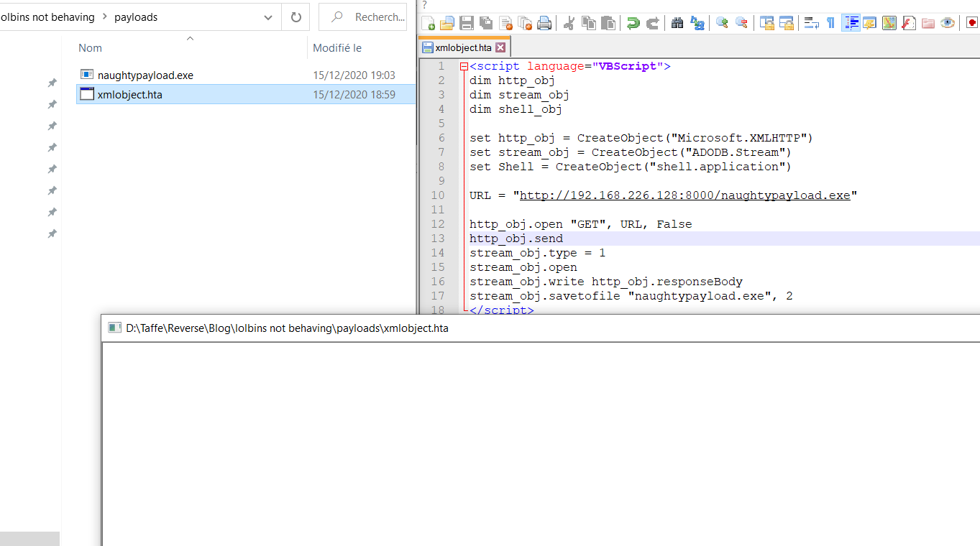The height and width of the screenshot is (546, 980).
Task: Toggle synchronized vertical scrolling icon
Action: [x=766, y=23]
